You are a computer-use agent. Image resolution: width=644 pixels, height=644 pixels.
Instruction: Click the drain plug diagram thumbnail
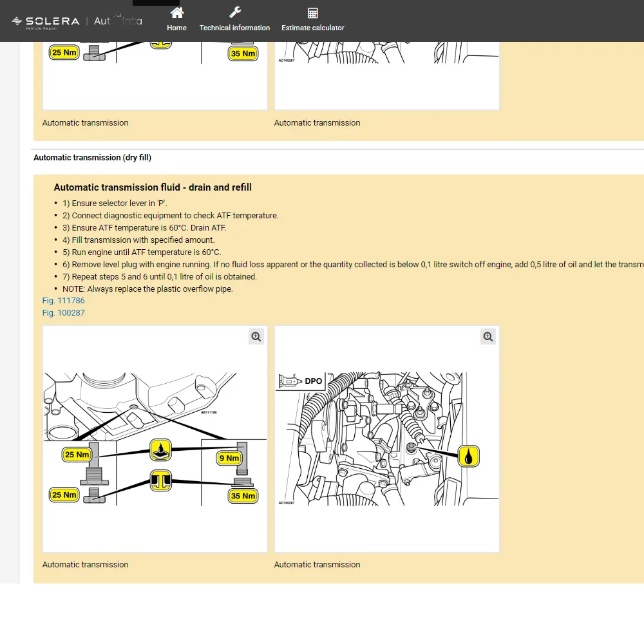155,439
